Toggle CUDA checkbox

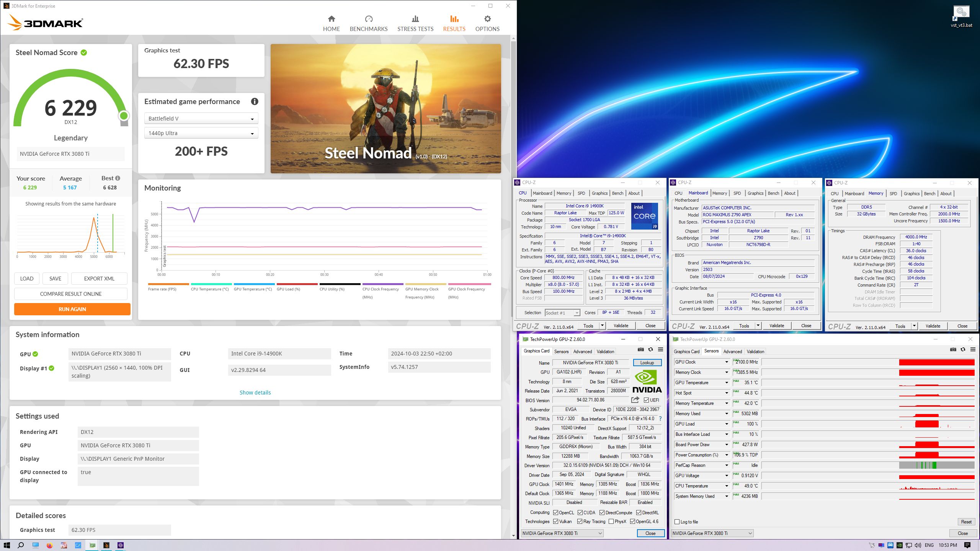click(x=580, y=513)
